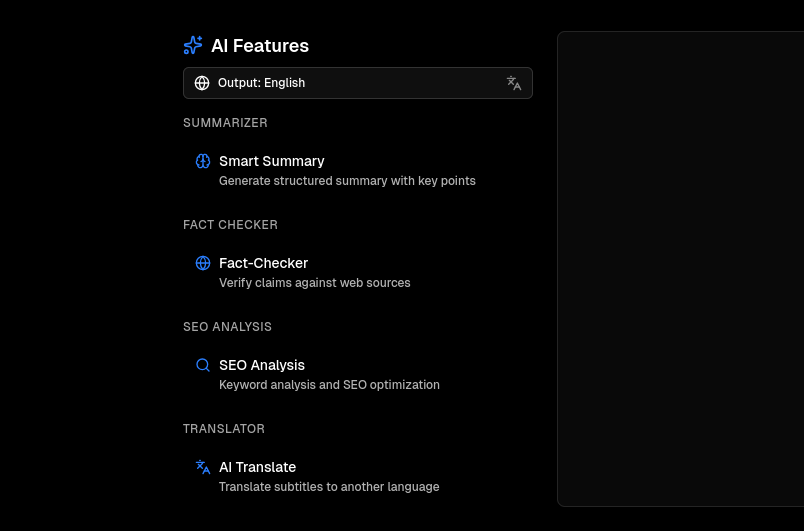This screenshot has height=531, width=804.
Task: Launch the Fact-Checker feature title
Action: tap(263, 263)
